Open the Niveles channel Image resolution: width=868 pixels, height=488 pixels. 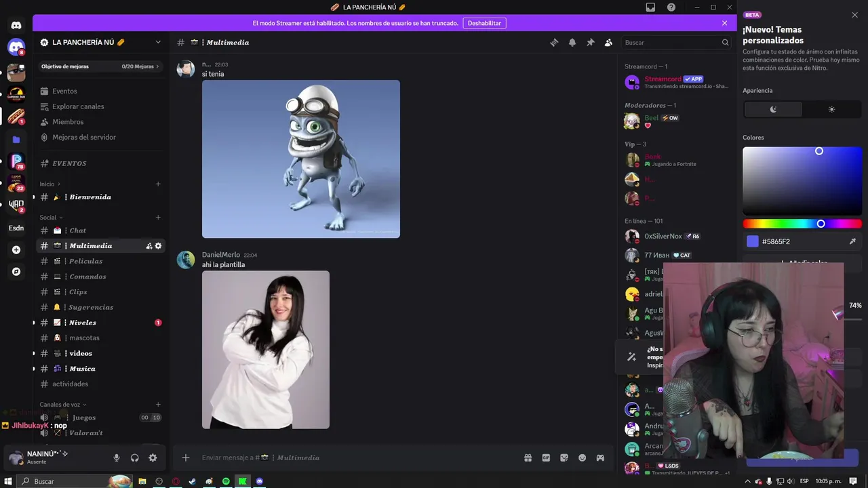pyautogui.click(x=100, y=323)
